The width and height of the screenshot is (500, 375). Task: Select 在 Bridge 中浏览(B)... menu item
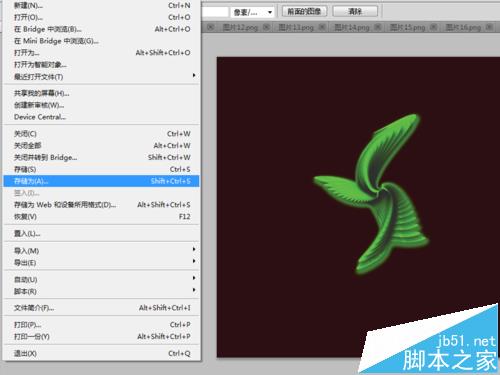click(x=101, y=29)
